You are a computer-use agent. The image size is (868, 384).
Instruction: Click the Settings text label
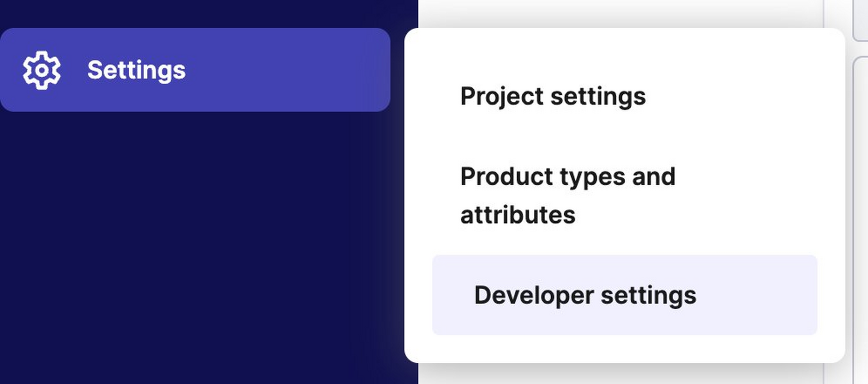pyautogui.click(x=136, y=70)
